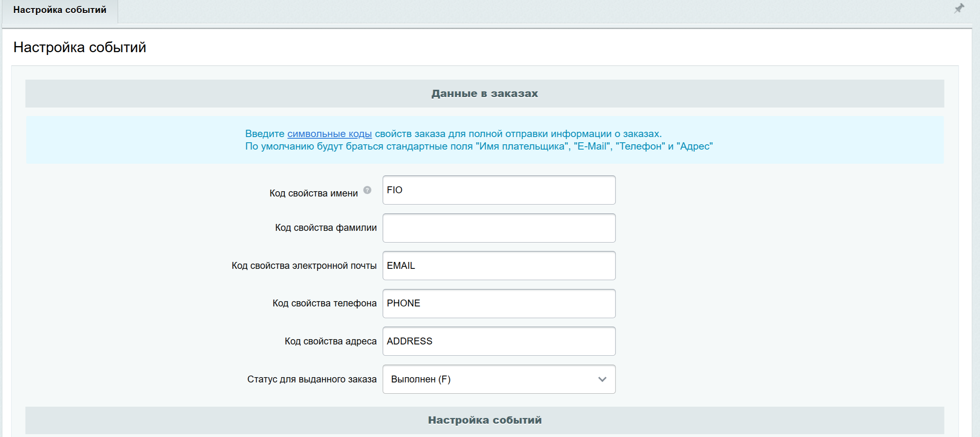Click the Данные в заказах section header
The height and width of the screenshot is (437, 980).
[x=485, y=93]
